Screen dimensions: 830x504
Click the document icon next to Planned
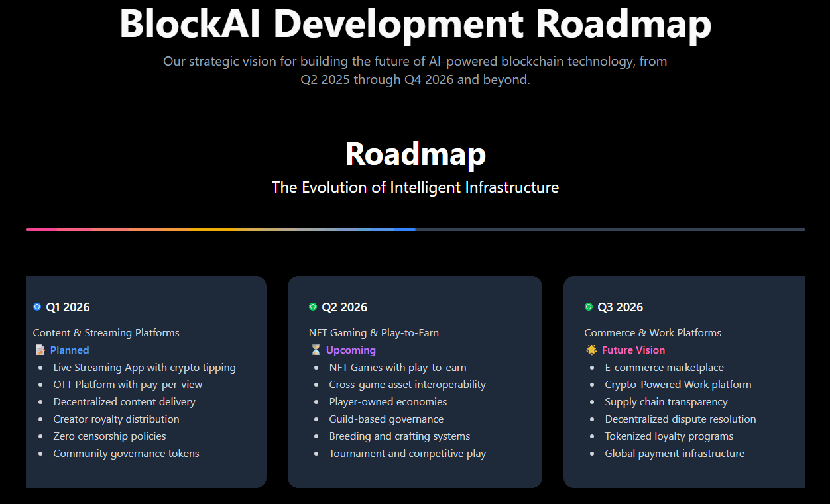40,349
